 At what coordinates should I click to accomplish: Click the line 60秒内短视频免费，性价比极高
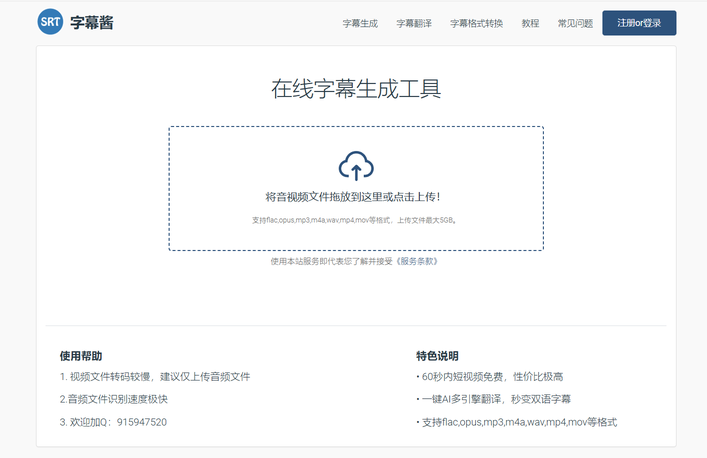(490, 377)
